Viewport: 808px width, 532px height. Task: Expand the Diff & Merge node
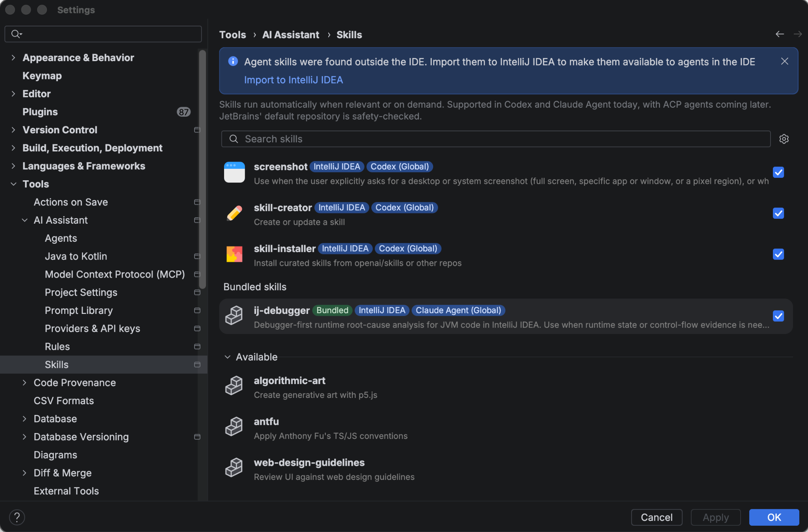point(24,473)
